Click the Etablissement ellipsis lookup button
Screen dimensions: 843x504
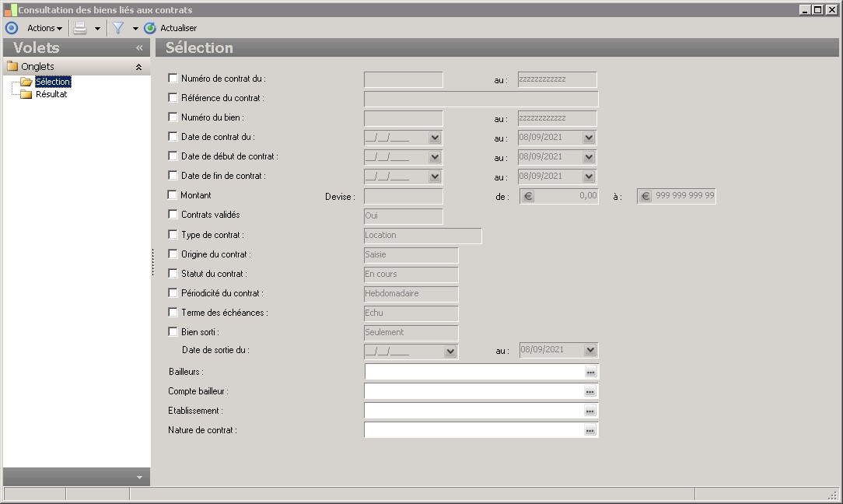pyautogui.click(x=590, y=411)
